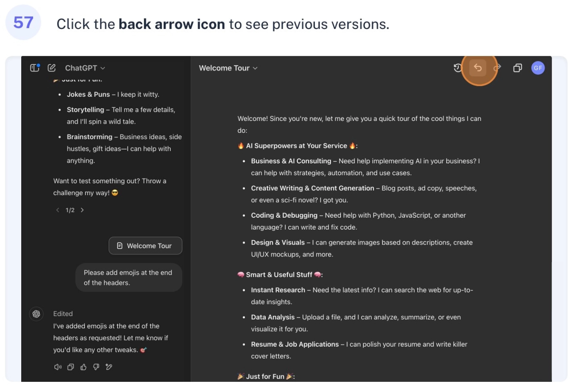Click the edit in canvas pencil icon

pyautogui.click(x=109, y=367)
